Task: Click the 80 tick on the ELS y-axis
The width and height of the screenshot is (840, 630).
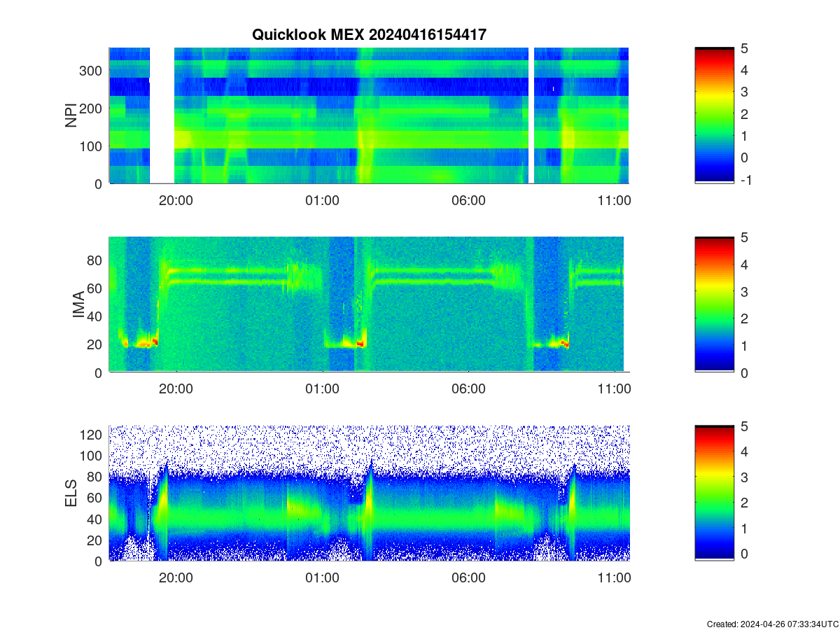Action: click(96, 477)
